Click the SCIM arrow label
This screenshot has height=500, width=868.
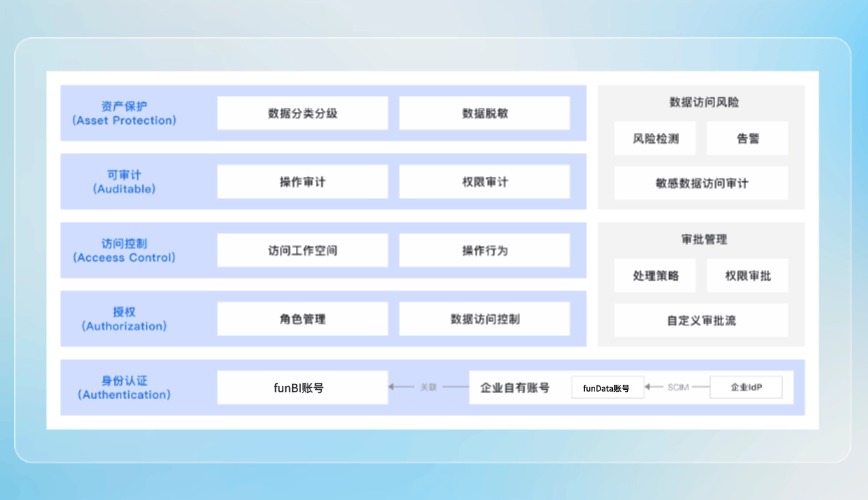coord(677,387)
